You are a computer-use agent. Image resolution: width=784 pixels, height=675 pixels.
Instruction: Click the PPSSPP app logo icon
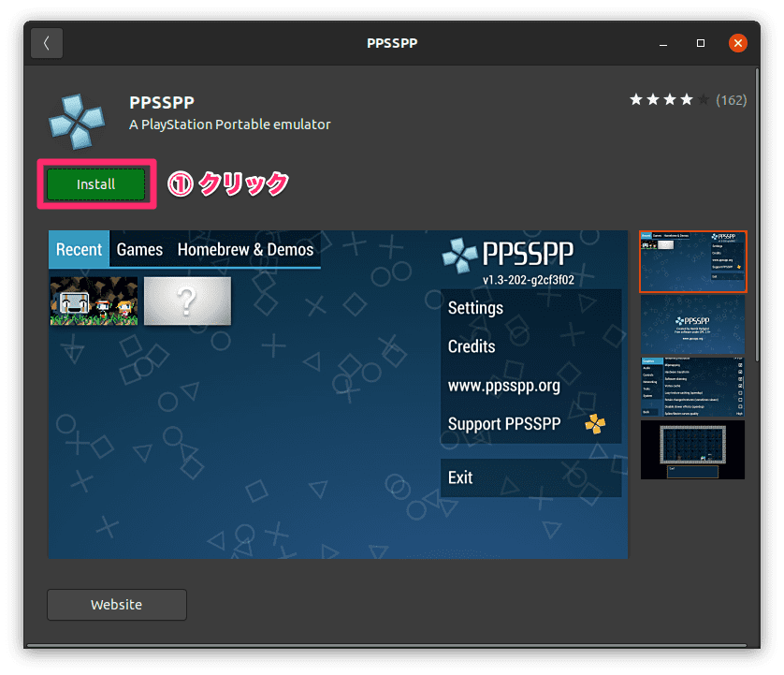[77, 122]
